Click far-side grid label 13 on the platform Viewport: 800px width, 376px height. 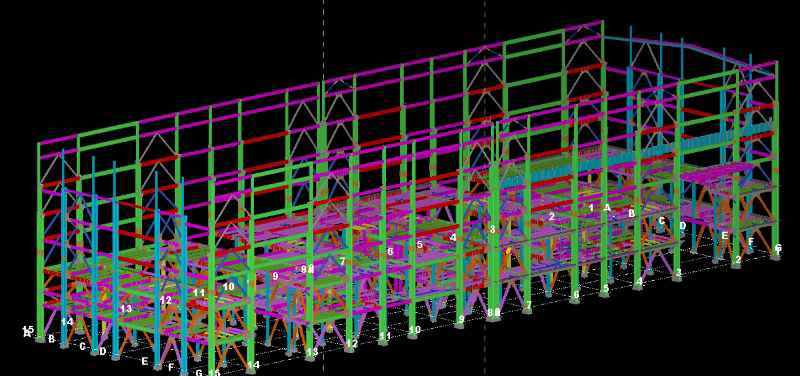126,309
